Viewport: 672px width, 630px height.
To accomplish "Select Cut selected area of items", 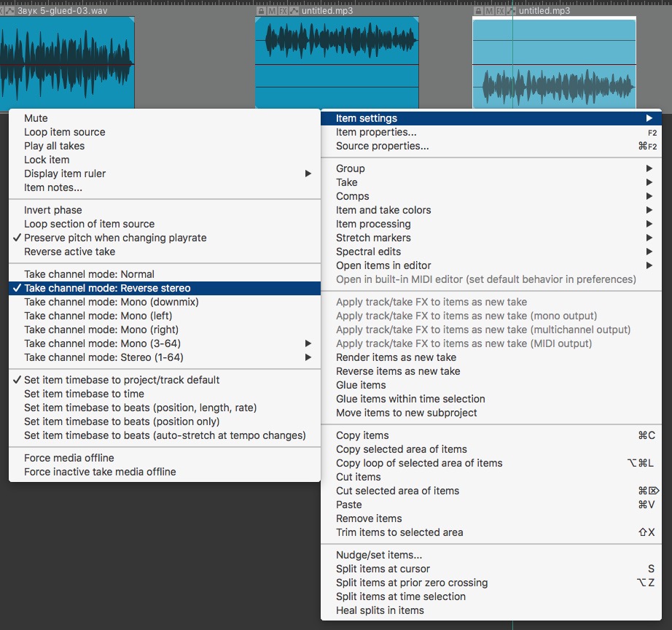I will point(491,491).
